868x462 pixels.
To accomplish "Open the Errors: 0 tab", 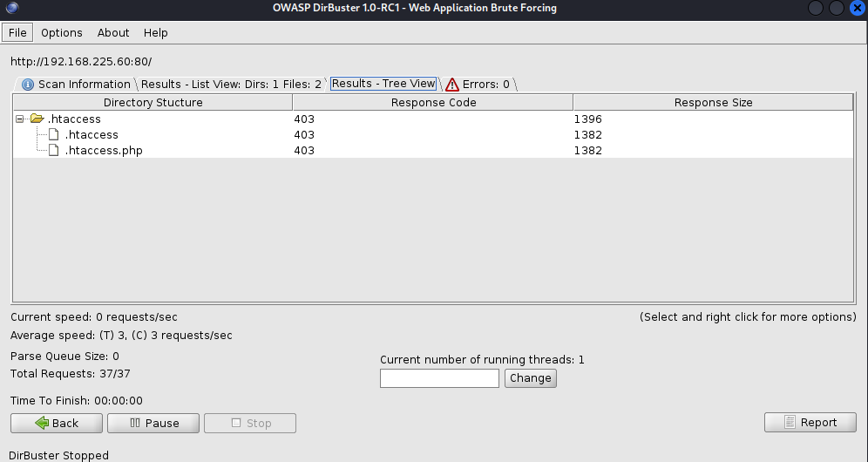I will [x=479, y=85].
